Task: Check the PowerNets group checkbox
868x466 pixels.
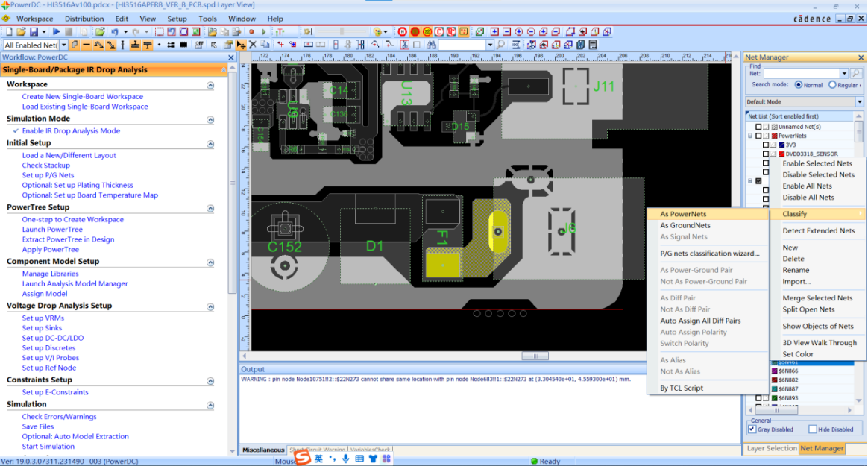Action: 759,136
